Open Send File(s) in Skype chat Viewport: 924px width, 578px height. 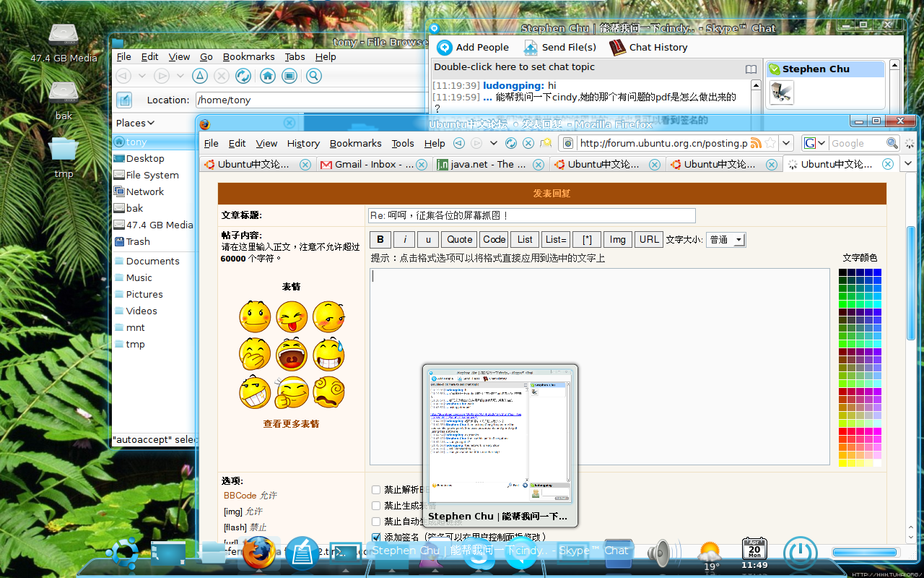point(560,47)
